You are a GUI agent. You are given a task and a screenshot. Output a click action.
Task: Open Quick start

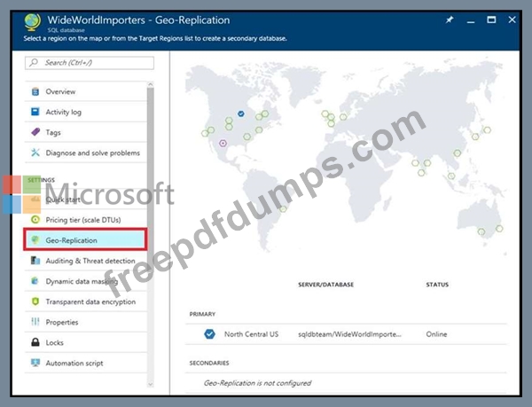(x=86, y=200)
